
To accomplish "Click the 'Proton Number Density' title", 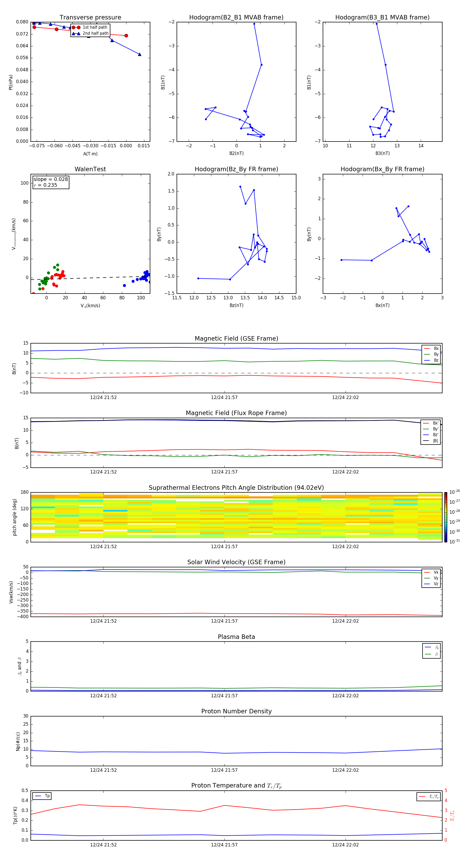I will 236,711.
